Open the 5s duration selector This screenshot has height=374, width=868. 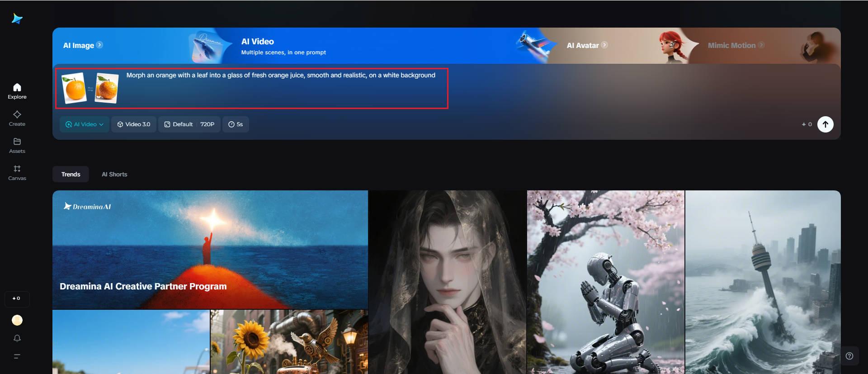pyautogui.click(x=236, y=124)
